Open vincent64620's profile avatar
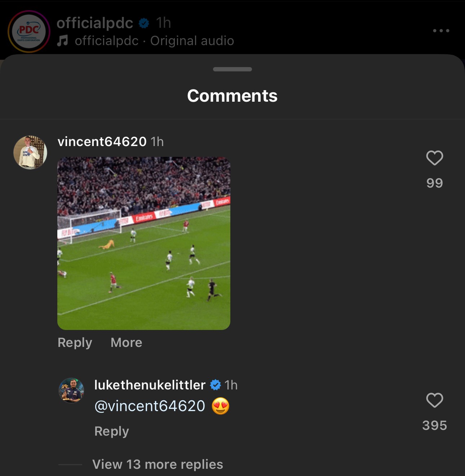465x476 pixels. (x=30, y=153)
